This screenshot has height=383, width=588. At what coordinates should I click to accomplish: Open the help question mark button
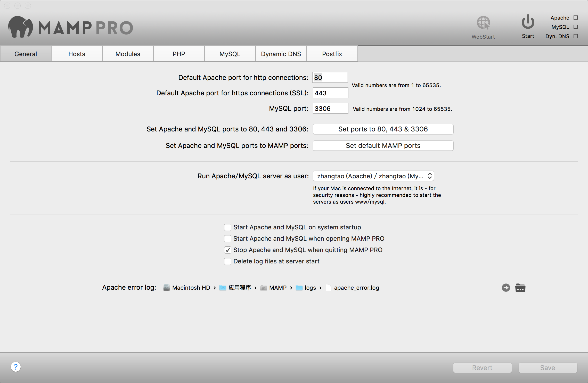pos(16,367)
